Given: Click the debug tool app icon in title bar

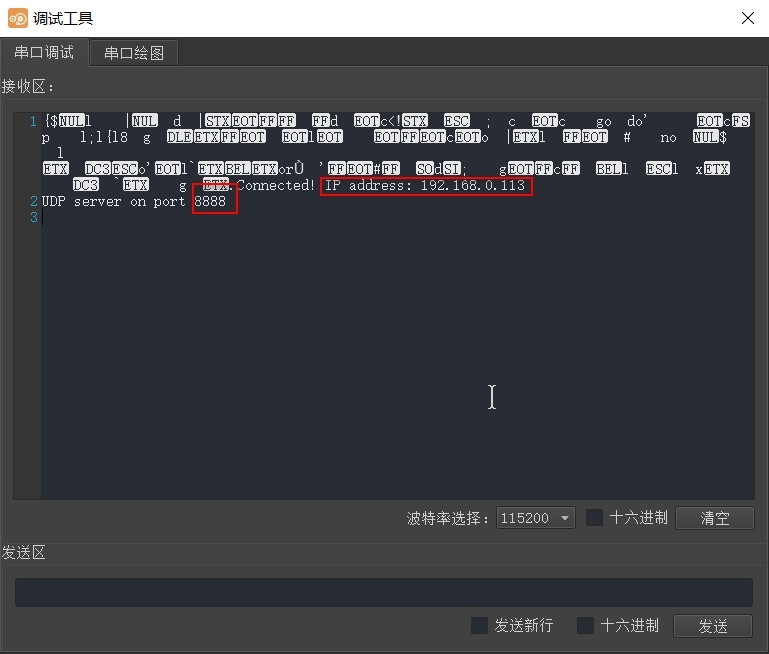Looking at the screenshot, I should [18, 18].
